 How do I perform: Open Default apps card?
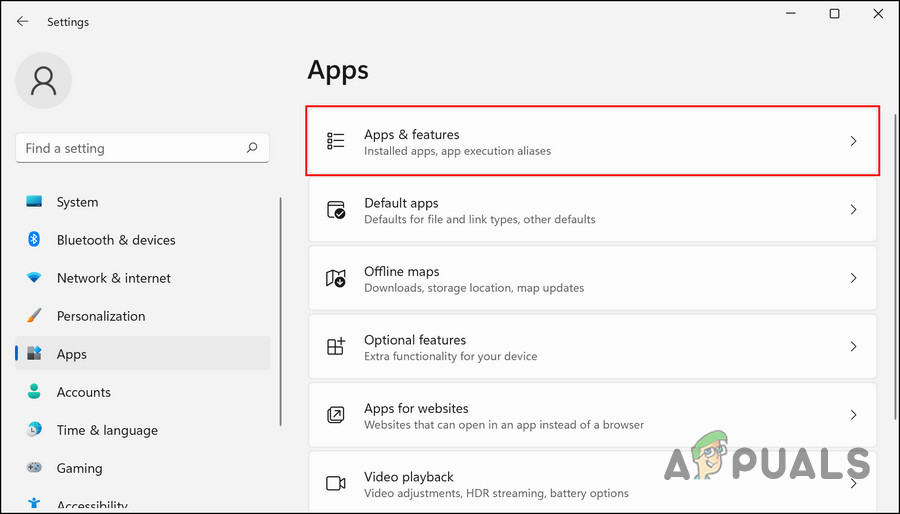pyautogui.click(x=592, y=209)
